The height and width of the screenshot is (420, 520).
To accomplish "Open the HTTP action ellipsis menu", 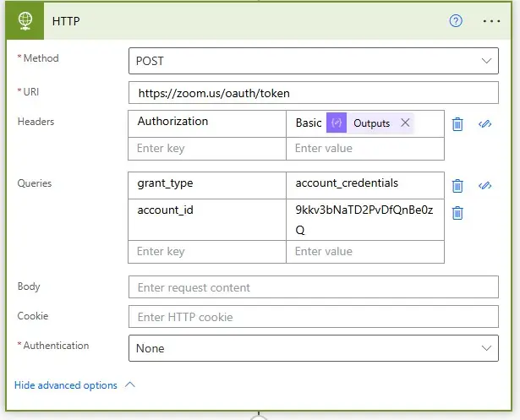I will (x=491, y=21).
